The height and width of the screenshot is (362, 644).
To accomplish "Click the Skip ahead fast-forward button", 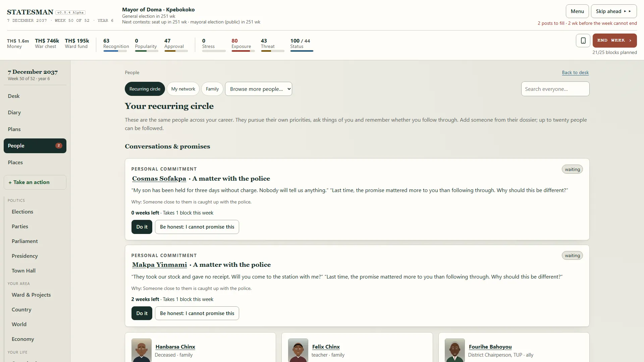I will click(x=613, y=11).
